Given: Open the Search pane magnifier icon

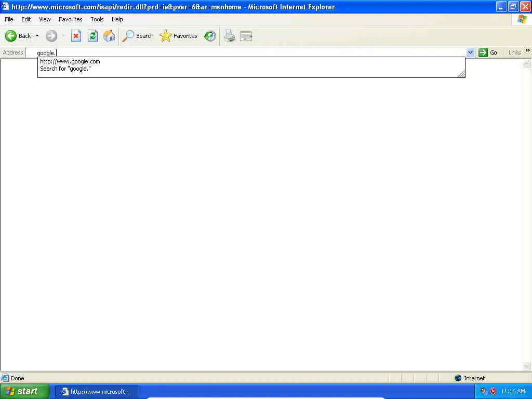Looking at the screenshot, I should click(x=128, y=36).
